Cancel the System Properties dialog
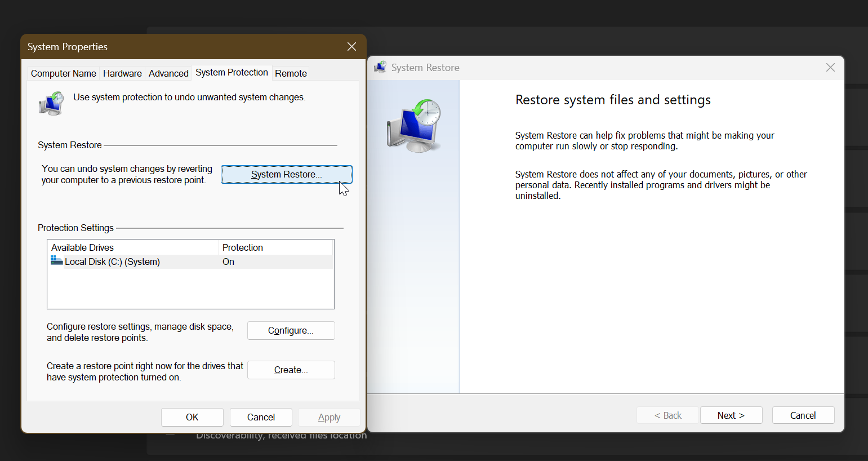Image resolution: width=868 pixels, height=461 pixels. coord(261,418)
